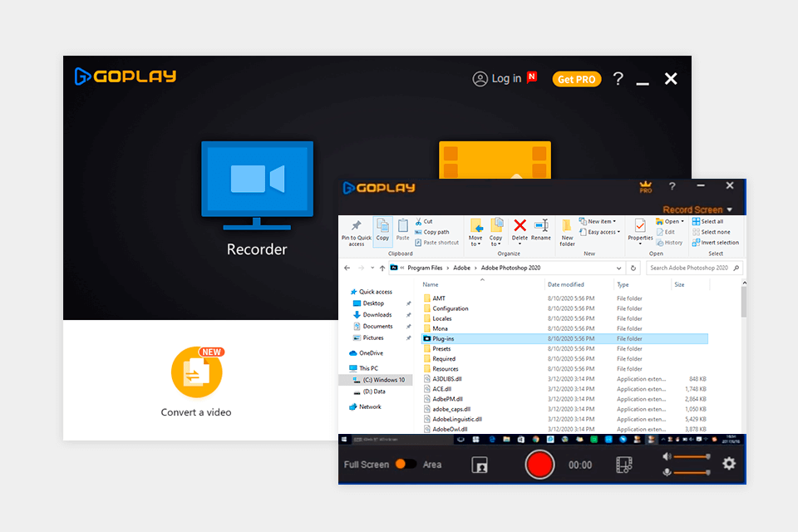Open the Record Screen dropdown
This screenshot has width=798, height=532.
click(697, 209)
